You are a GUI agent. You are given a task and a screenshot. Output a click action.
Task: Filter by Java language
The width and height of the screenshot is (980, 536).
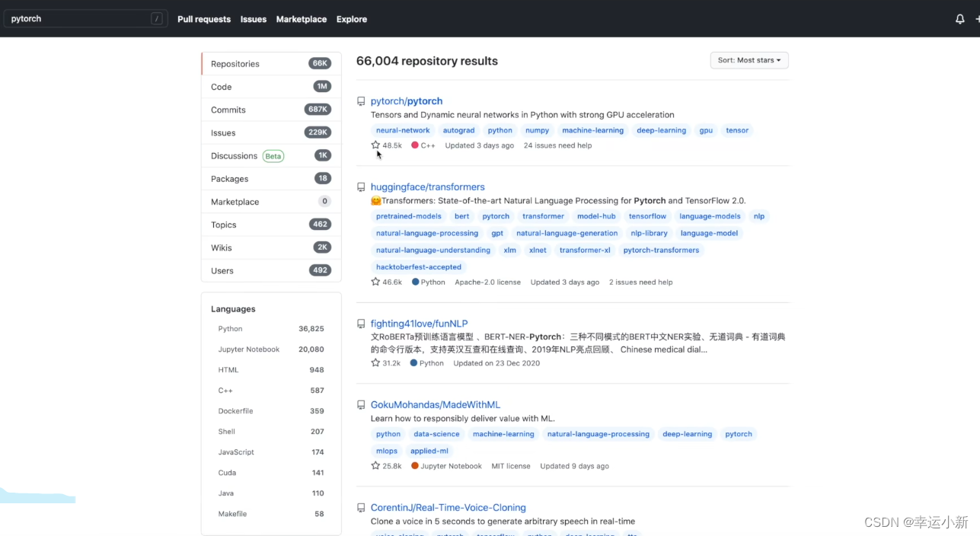pos(271,493)
